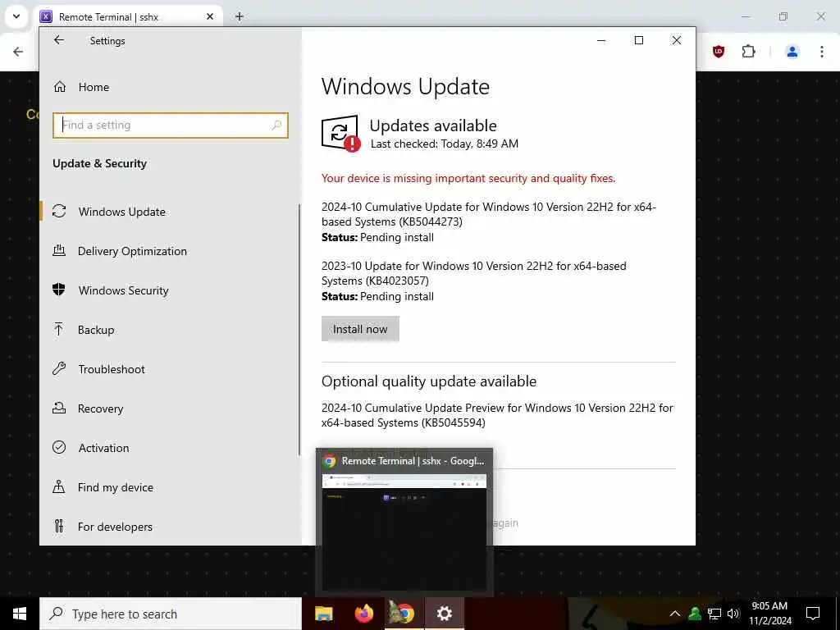
Task: Click the network icon in system tray
Action: pyautogui.click(x=714, y=614)
